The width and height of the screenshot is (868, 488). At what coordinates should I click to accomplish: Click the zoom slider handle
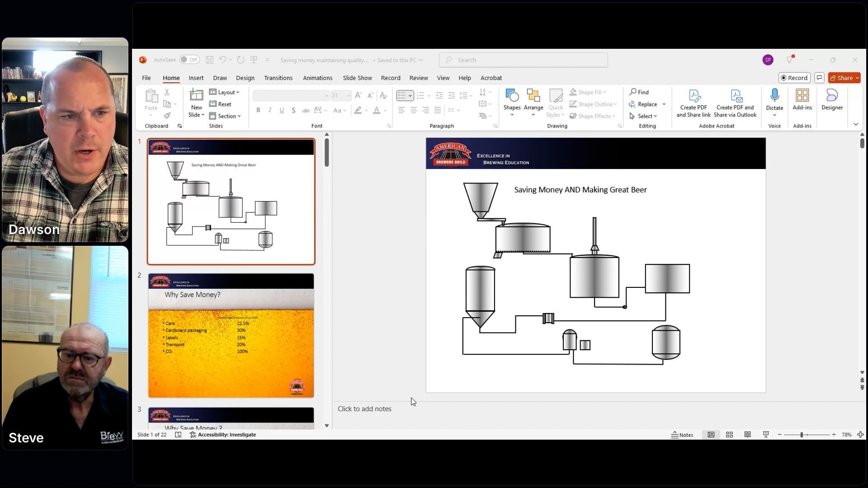802,435
